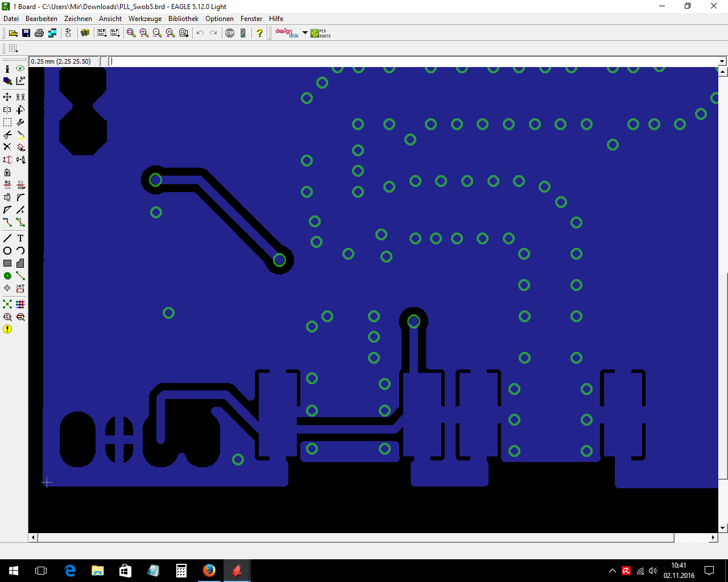Image resolution: width=728 pixels, height=582 pixels.
Task: Select the Show (eye) tool
Action: point(20,68)
